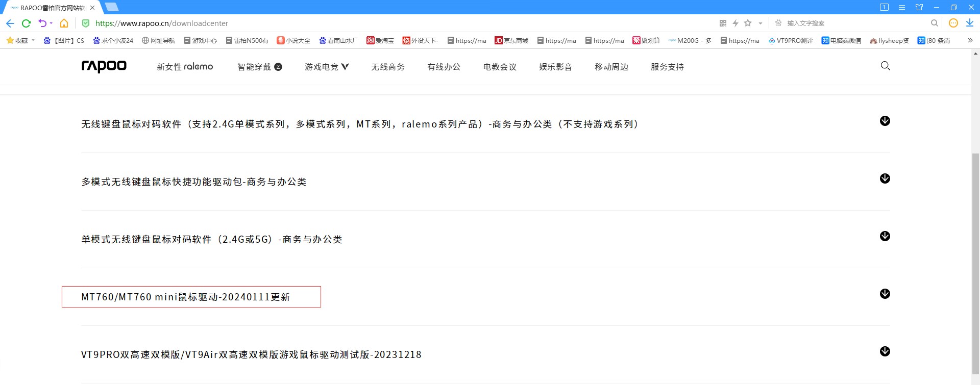980x385 pixels.
Task: Expand the VT9PRO game mouse driver entry
Action: tap(885, 351)
